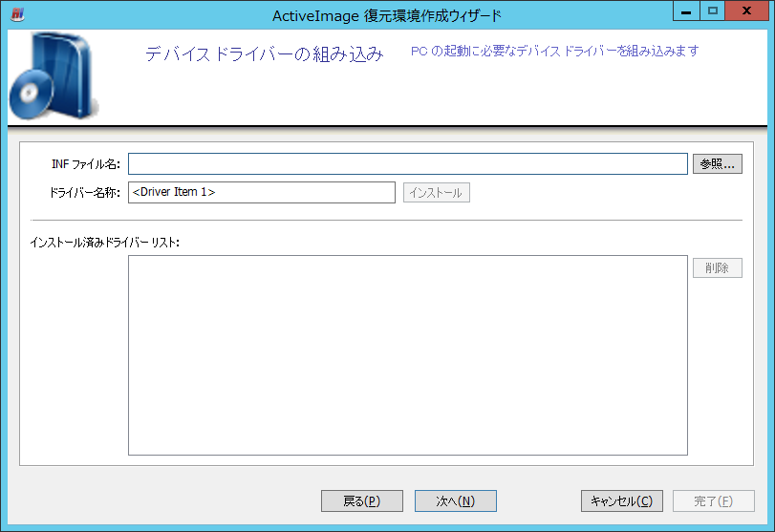This screenshot has width=775, height=532.
Task: Proceed with 次へ(N) button
Action: pos(455,500)
